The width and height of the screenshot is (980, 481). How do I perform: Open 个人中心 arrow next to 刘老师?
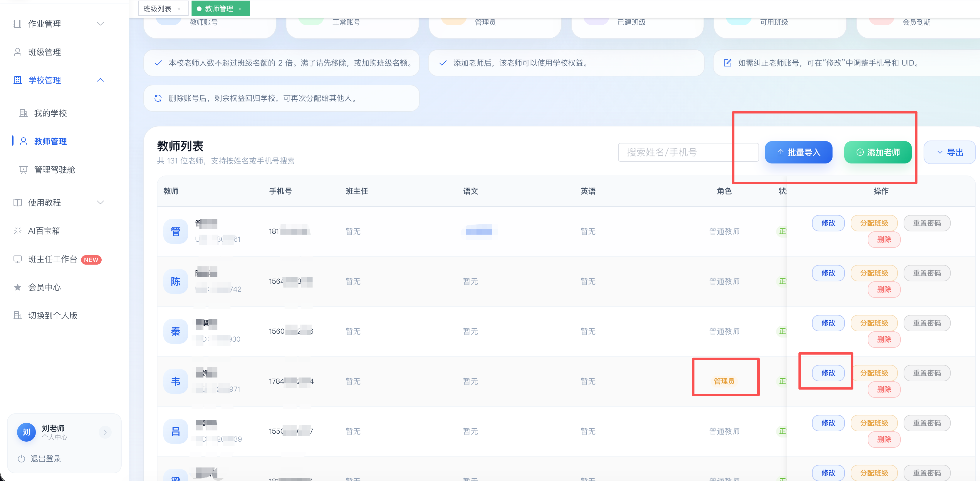coord(105,432)
